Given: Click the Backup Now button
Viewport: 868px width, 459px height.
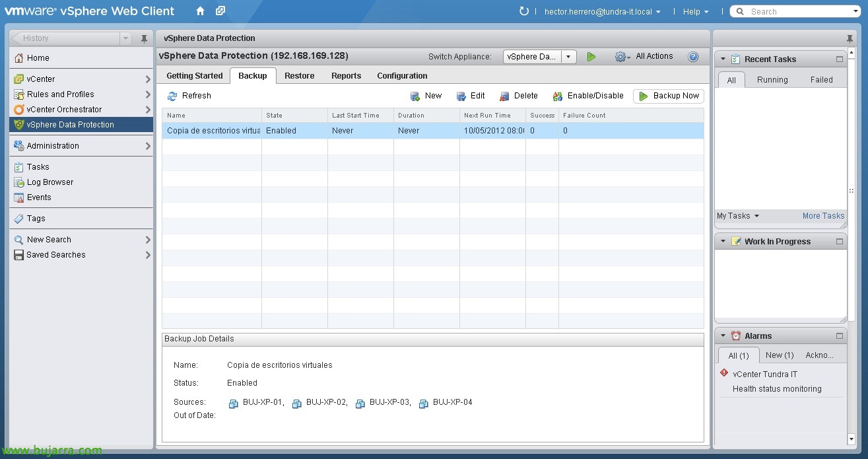Looking at the screenshot, I should pyautogui.click(x=669, y=96).
